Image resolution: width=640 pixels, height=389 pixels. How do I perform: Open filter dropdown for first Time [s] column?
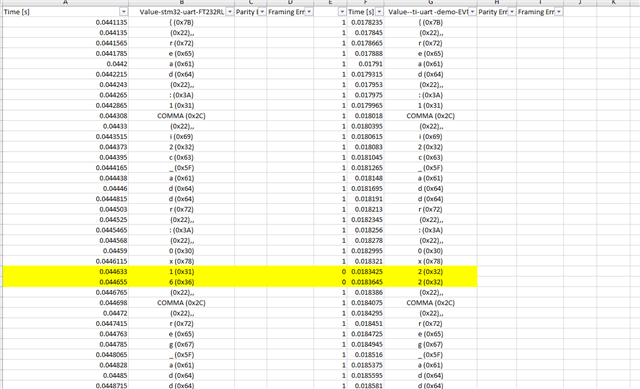(123, 12)
